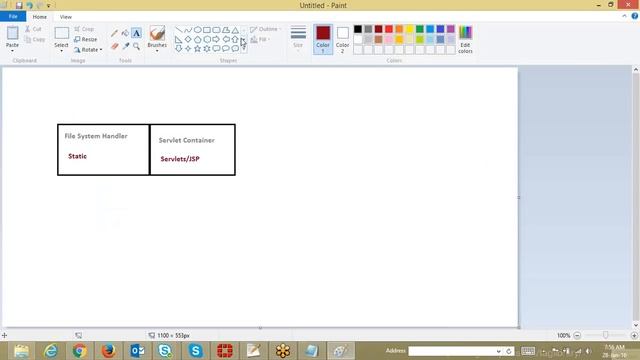Screen dimensions: 640x360
Task: Select the Magnifier tool
Action: 136,46
